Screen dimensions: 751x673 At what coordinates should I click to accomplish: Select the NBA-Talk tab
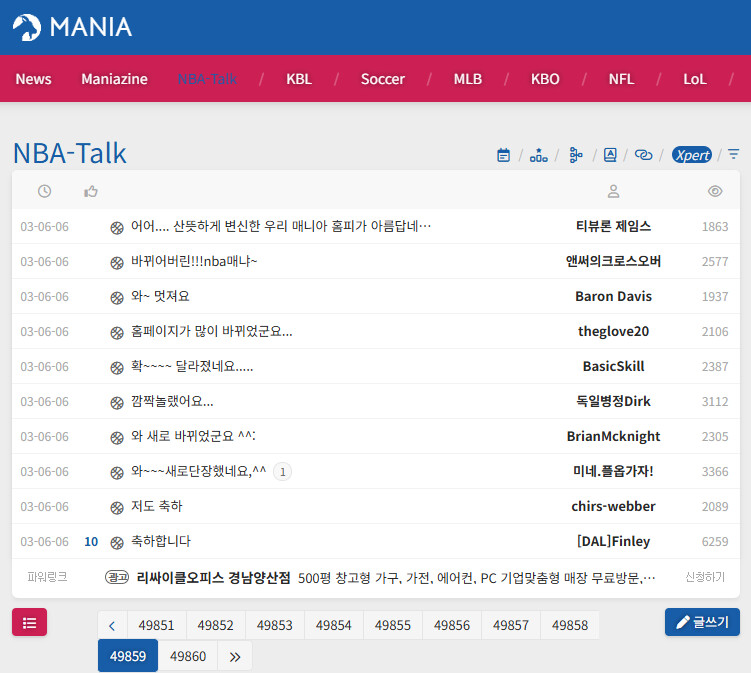[207, 79]
